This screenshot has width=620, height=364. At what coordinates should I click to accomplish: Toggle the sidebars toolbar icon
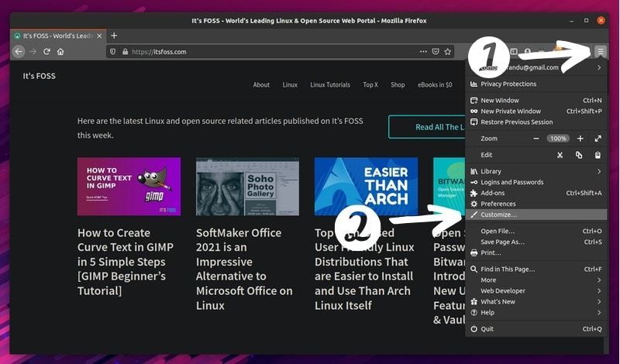tap(514, 51)
